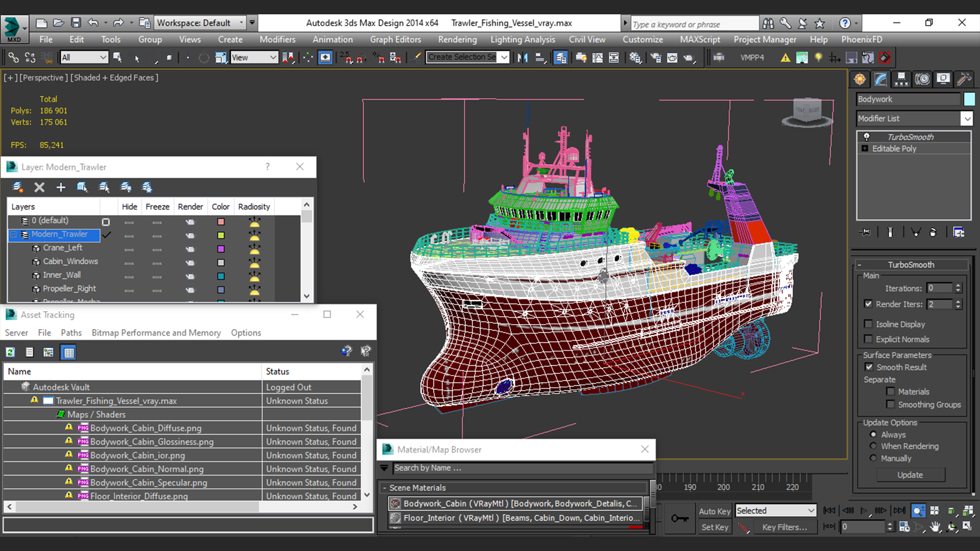Click the Configure Modifier Sets icon
The height and width of the screenshot is (551, 980).
959,232
